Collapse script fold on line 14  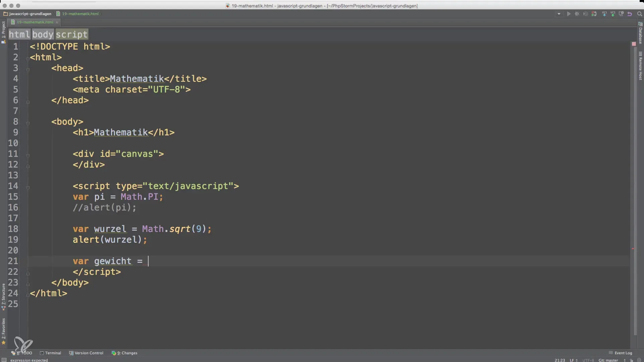pos(28,188)
